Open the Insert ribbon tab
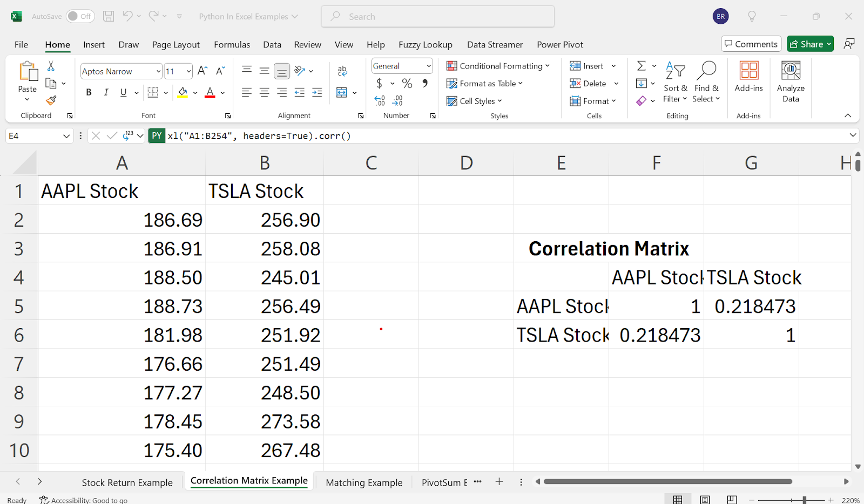This screenshot has width=864, height=504. (94, 45)
